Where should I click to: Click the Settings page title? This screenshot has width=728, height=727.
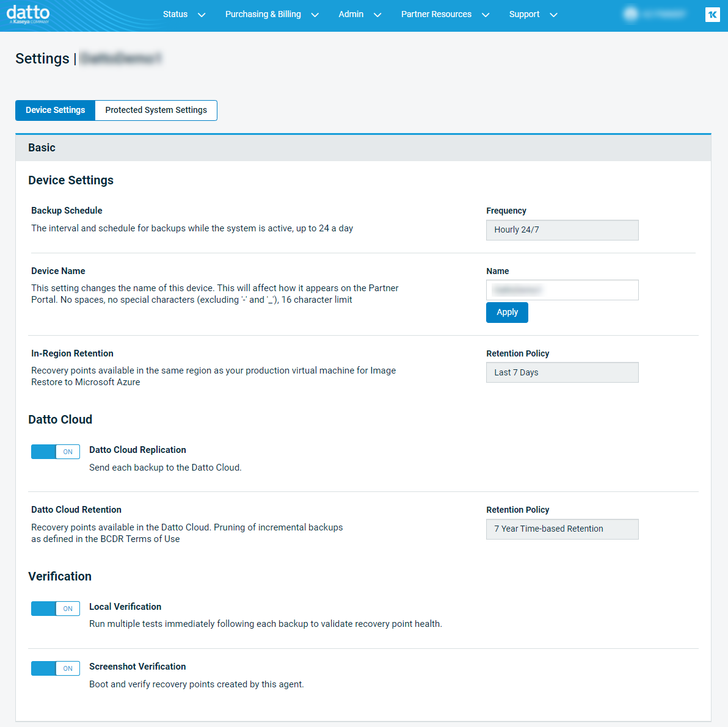[x=42, y=59]
